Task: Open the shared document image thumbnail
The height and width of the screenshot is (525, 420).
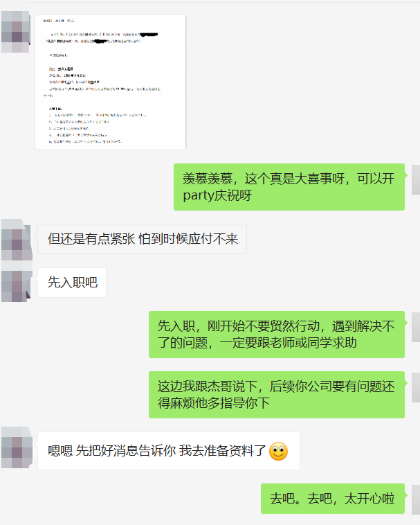Action: pyautogui.click(x=110, y=82)
